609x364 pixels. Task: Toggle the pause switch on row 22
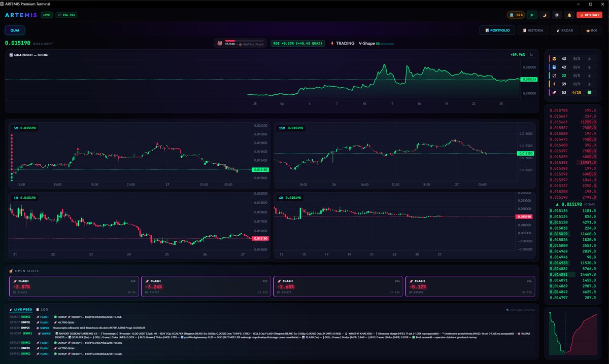(589, 76)
